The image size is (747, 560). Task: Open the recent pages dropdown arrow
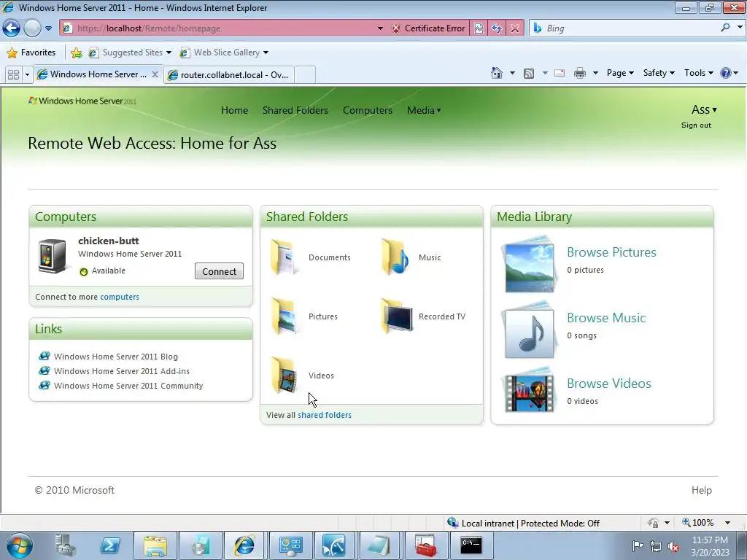[49, 28]
